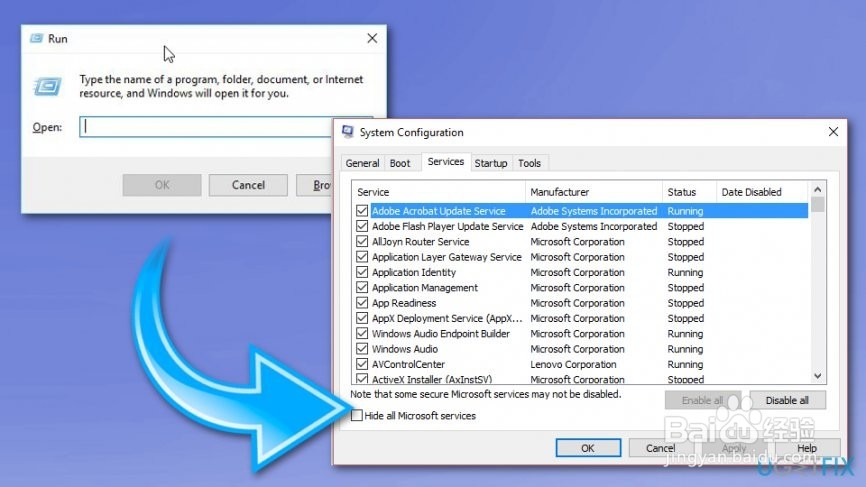The image size is (866, 487).
Task: Select the AllJoyn Router Service row
Action: 582,242
